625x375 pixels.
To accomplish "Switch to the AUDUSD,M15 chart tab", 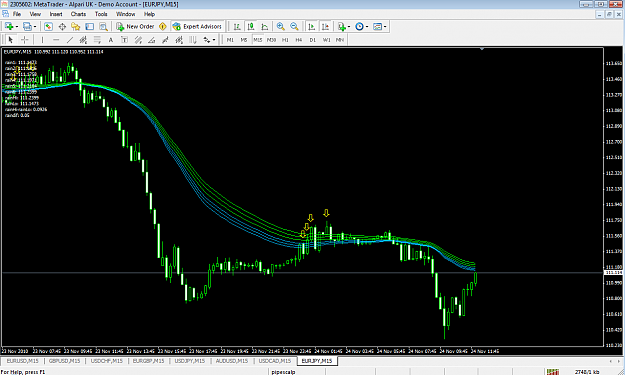I will click(x=232, y=361).
